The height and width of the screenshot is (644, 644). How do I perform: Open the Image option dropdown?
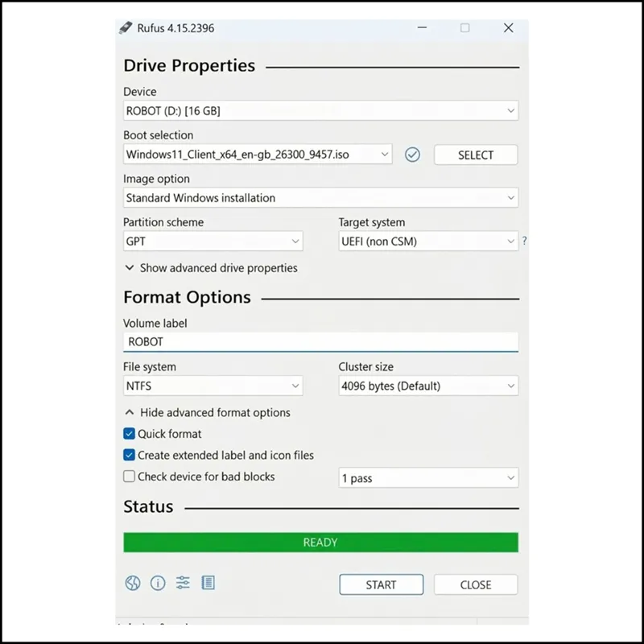[x=320, y=198]
